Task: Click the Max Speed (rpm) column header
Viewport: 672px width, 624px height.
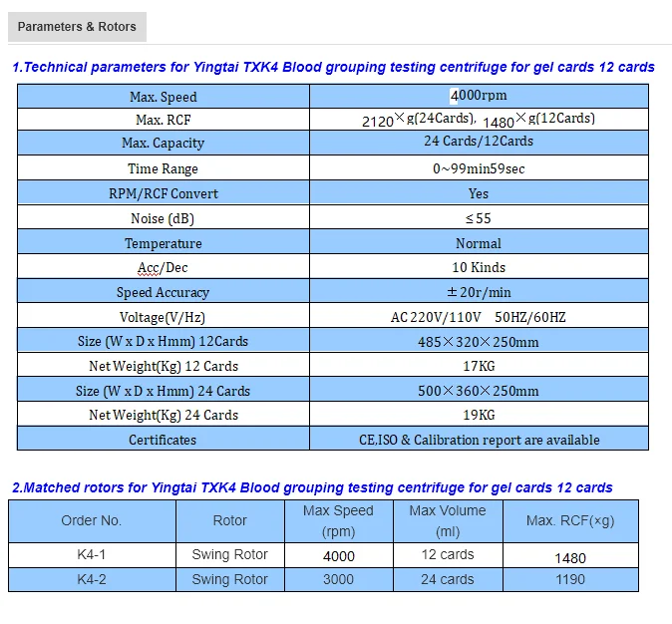Action: pos(339,521)
